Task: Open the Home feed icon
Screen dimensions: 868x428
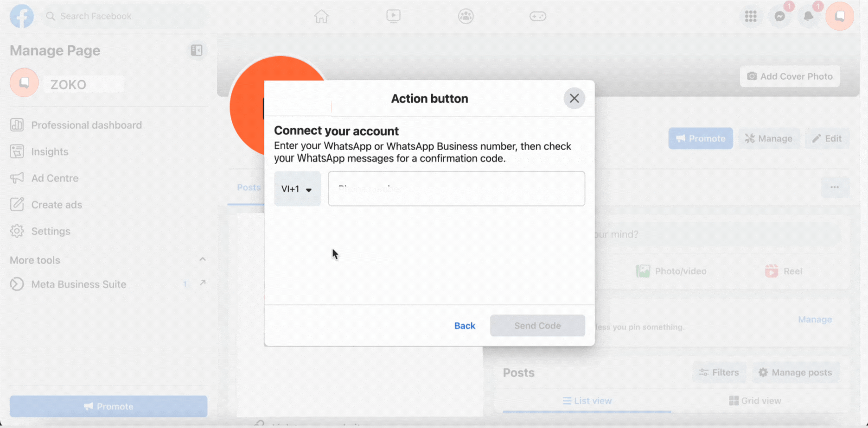Action: coord(321,16)
